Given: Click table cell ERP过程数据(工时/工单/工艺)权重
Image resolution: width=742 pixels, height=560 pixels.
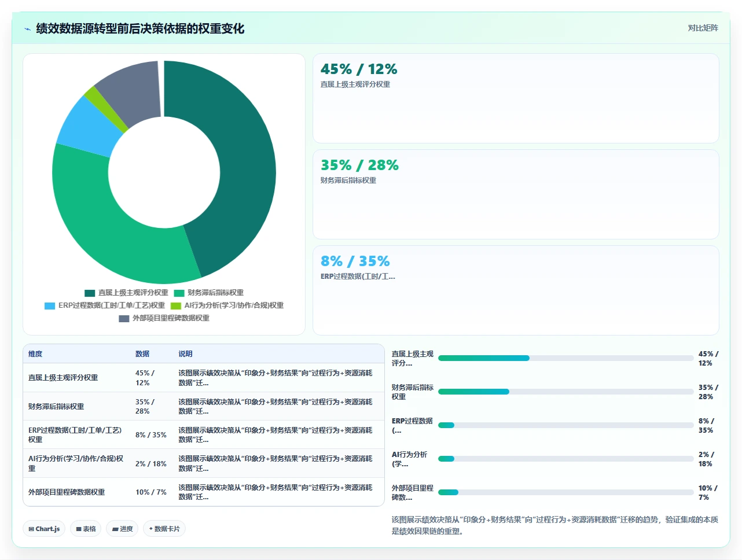Looking at the screenshot, I should coord(75,435).
